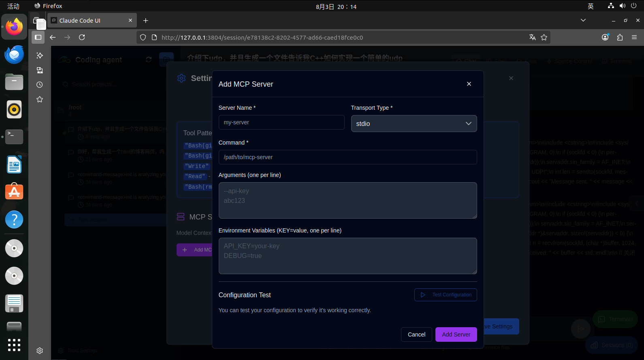Click the volume icon in system tray

623,6
